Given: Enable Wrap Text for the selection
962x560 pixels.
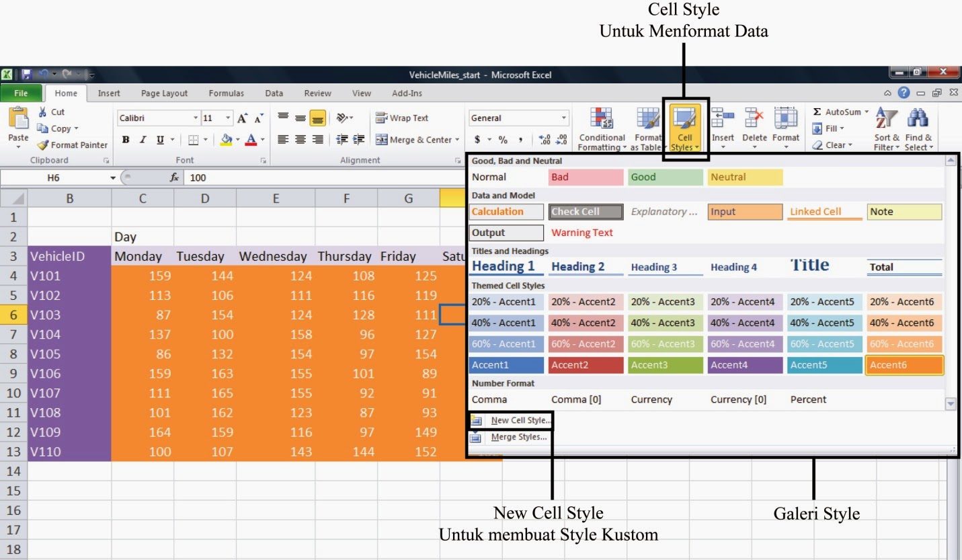Looking at the screenshot, I should point(402,118).
